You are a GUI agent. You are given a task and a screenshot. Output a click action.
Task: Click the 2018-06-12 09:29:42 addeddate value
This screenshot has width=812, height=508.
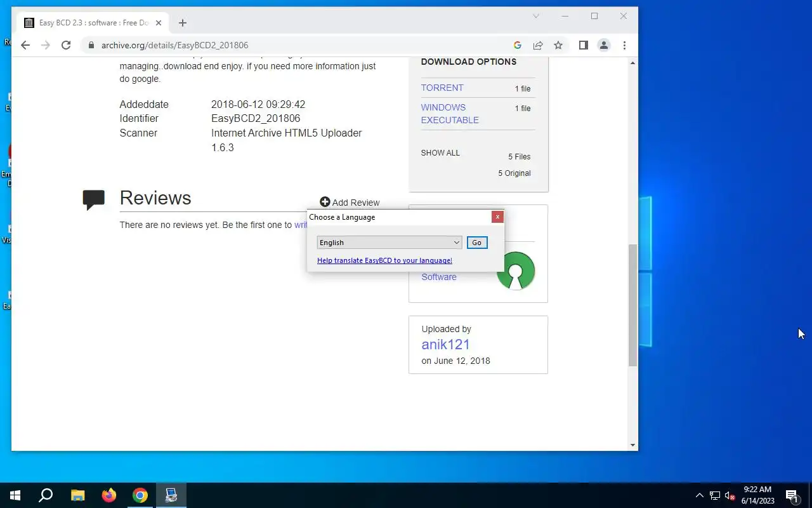point(258,104)
